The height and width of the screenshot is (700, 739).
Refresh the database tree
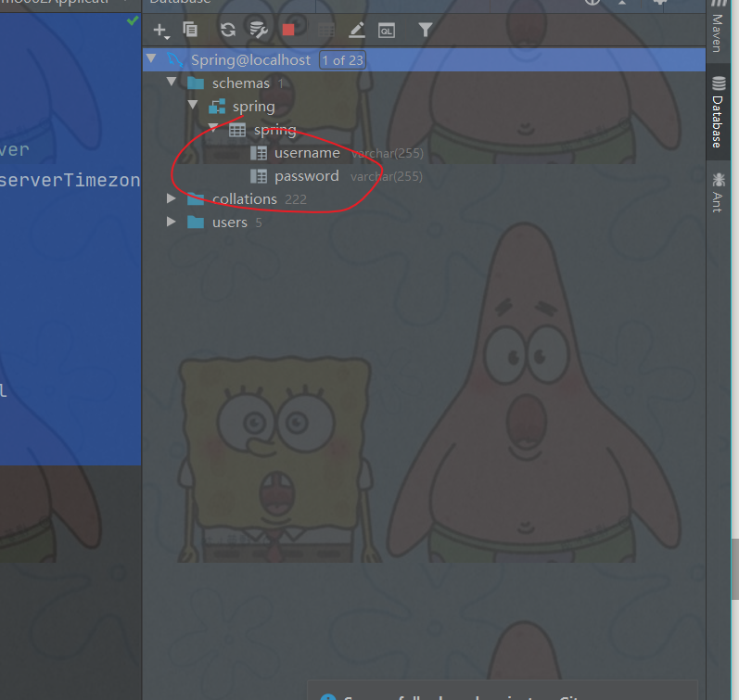228,30
